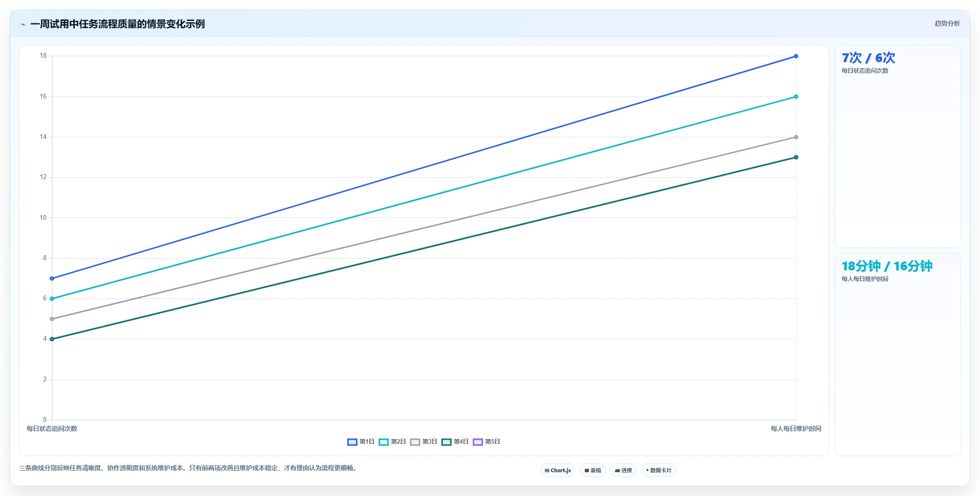Select the 第1日 data point at value 7
This screenshot has height=496, width=980.
[52, 279]
